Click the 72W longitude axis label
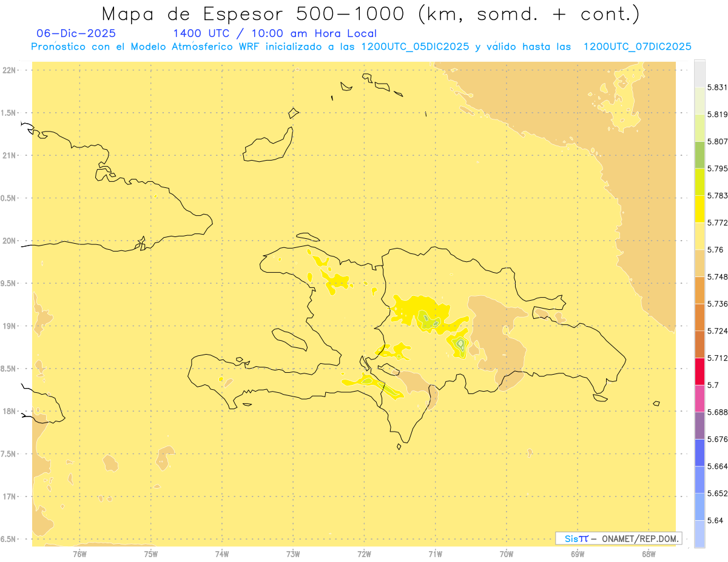728x562 pixels. tap(364, 554)
